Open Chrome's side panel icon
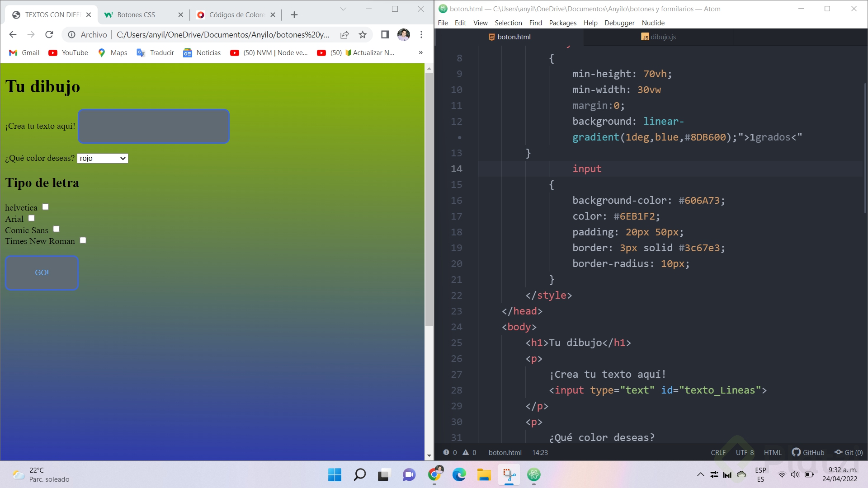This screenshot has width=868, height=488. 385,34
